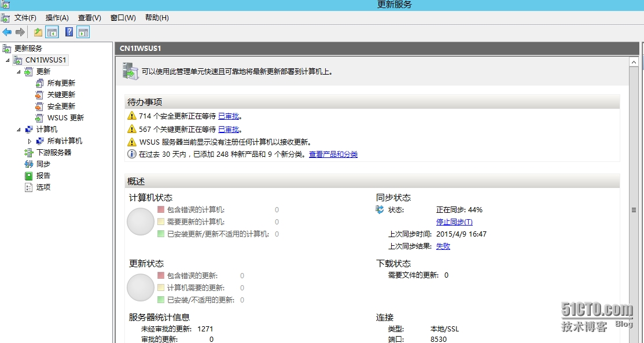Click the port value 8530
This screenshot has height=343, width=644.
coord(438,340)
